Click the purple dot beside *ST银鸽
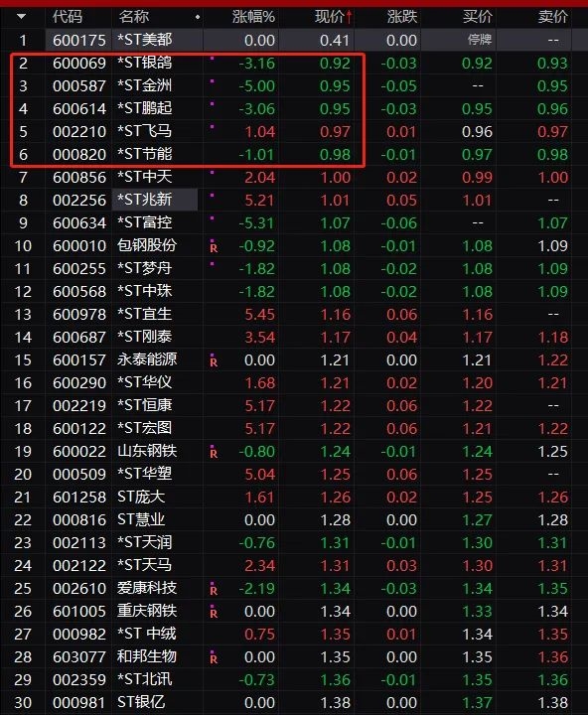The width and height of the screenshot is (588, 715). [213, 59]
